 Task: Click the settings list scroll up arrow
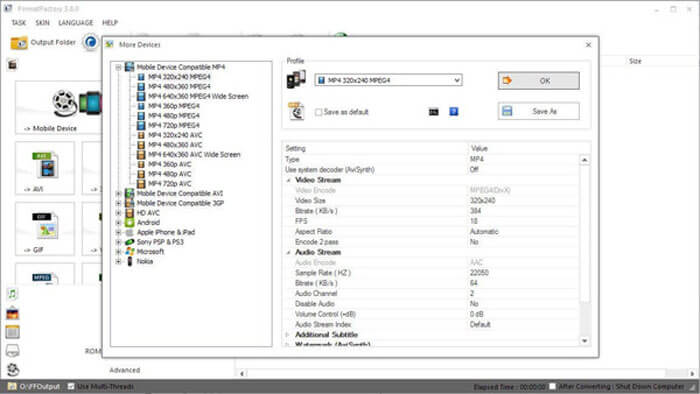click(584, 160)
